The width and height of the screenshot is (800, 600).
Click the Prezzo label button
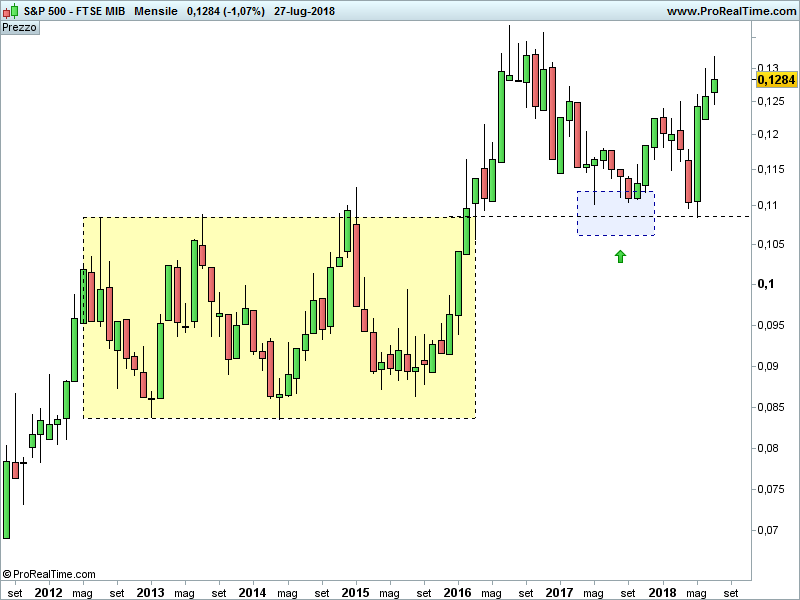point(19,28)
